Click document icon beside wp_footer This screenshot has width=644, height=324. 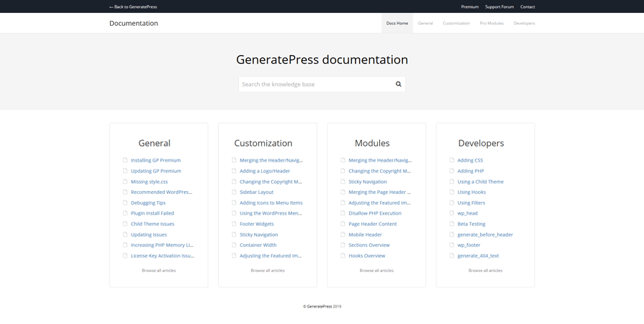(x=452, y=245)
